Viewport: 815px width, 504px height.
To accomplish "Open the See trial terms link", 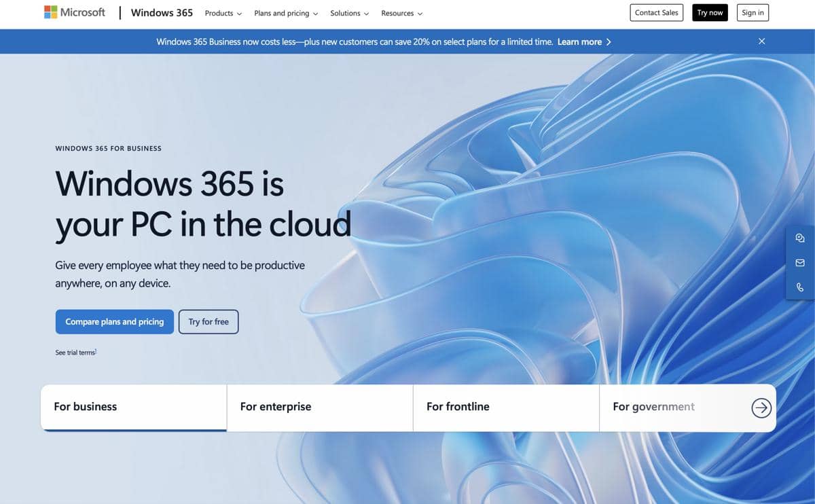I will click(76, 353).
